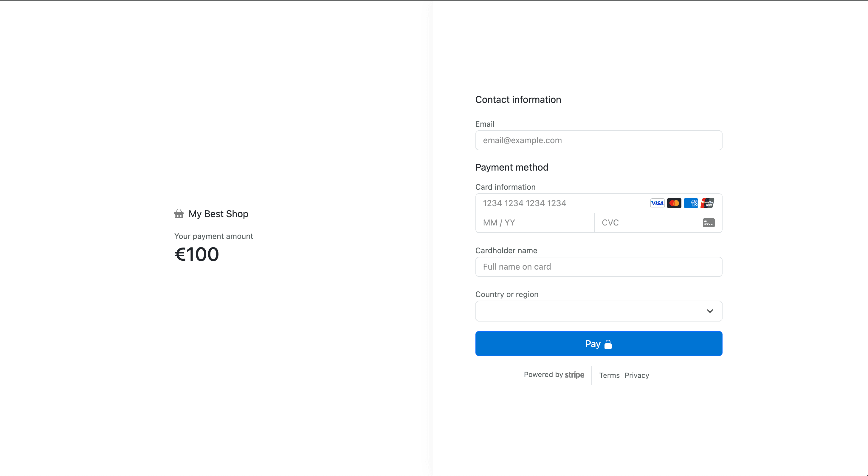Click the UnionPay logo icon
Screen dimensions: 868x476
[x=707, y=203]
